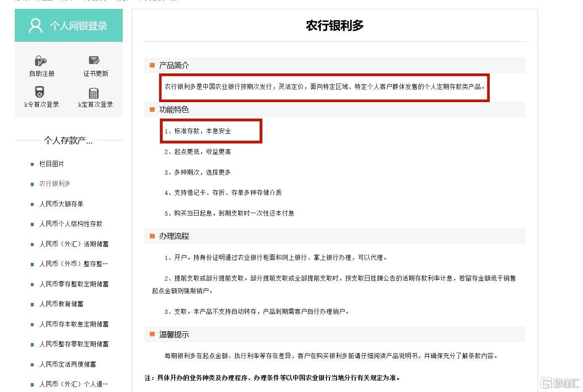Click the reminder text 每期银利多在起点金额…
Viewport: 583px width, 392px height.
coord(332,356)
